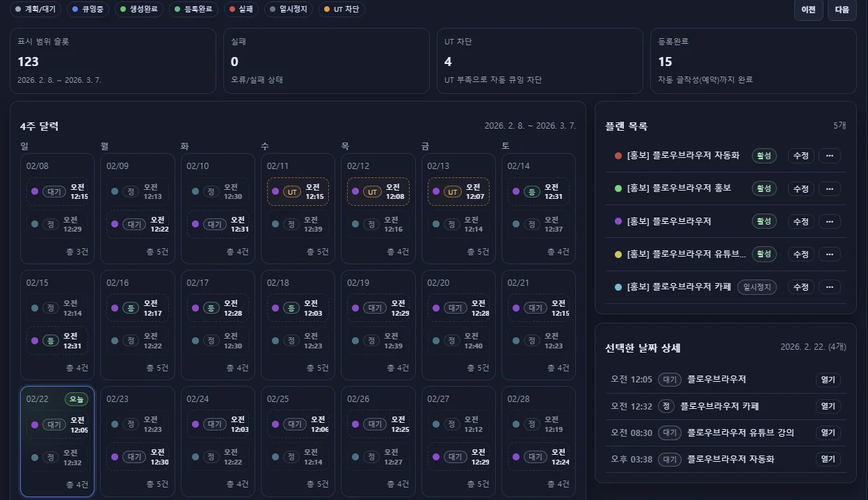The image size is (868, 500).
Task: Select the 생성완료 filter at the top
Action: pos(138,9)
